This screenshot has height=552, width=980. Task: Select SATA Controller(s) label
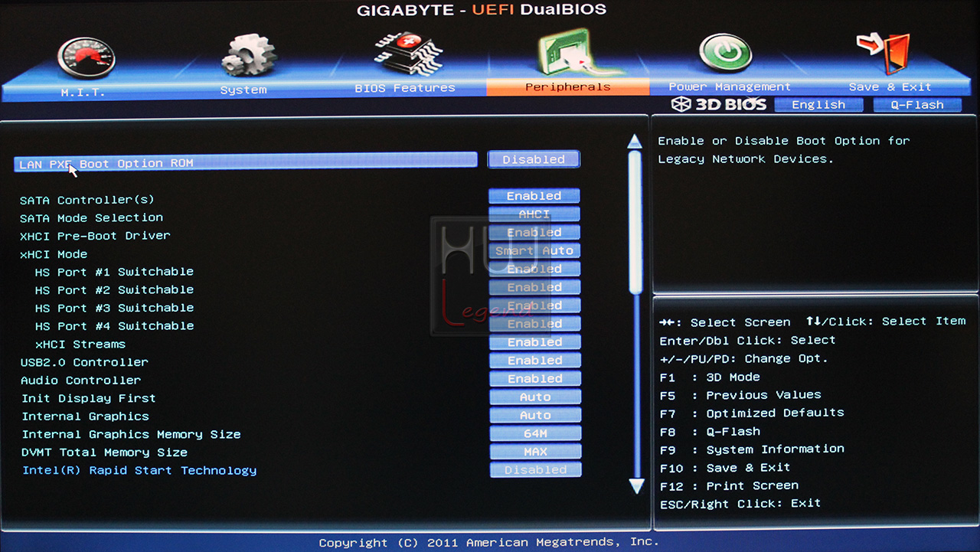87,201
